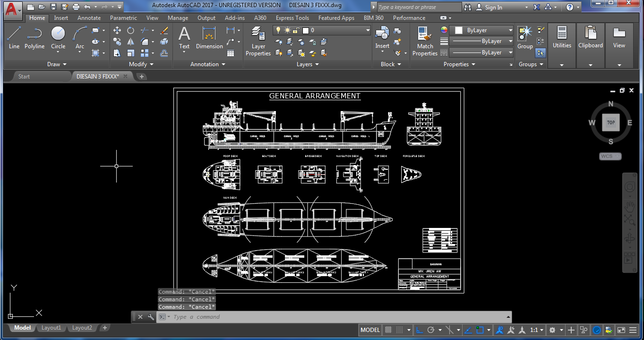Toggle Ortho mode in the status bar
644x340 pixels.
coord(420,330)
